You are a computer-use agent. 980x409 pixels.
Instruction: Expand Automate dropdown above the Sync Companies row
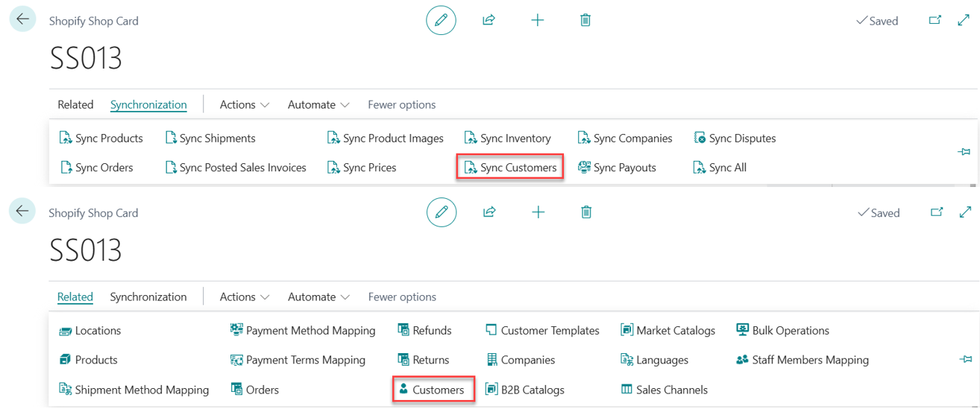[318, 105]
